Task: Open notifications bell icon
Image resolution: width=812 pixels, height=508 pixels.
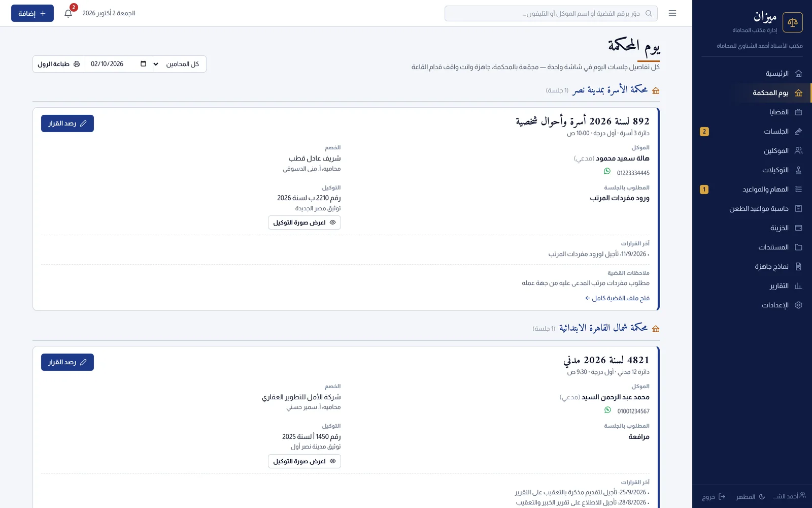Action: (x=69, y=13)
